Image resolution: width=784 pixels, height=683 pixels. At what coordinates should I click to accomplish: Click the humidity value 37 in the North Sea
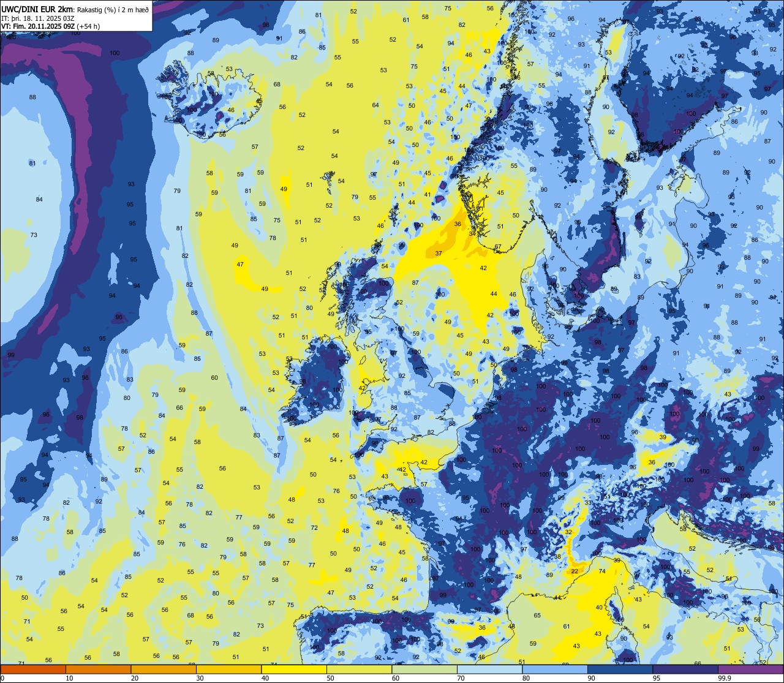439,253
